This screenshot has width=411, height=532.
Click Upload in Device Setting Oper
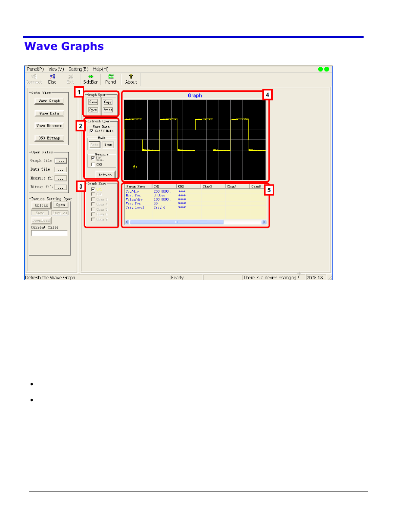(x=41, y=205)
